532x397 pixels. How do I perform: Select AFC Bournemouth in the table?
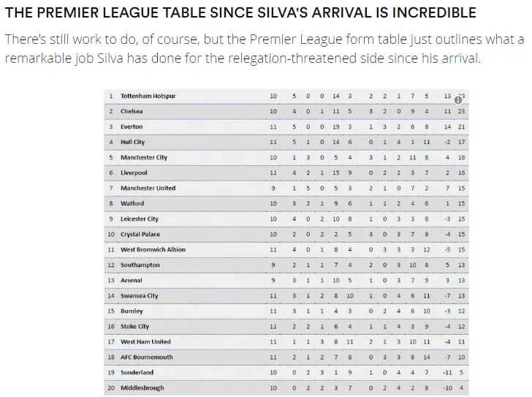point(147,357)
